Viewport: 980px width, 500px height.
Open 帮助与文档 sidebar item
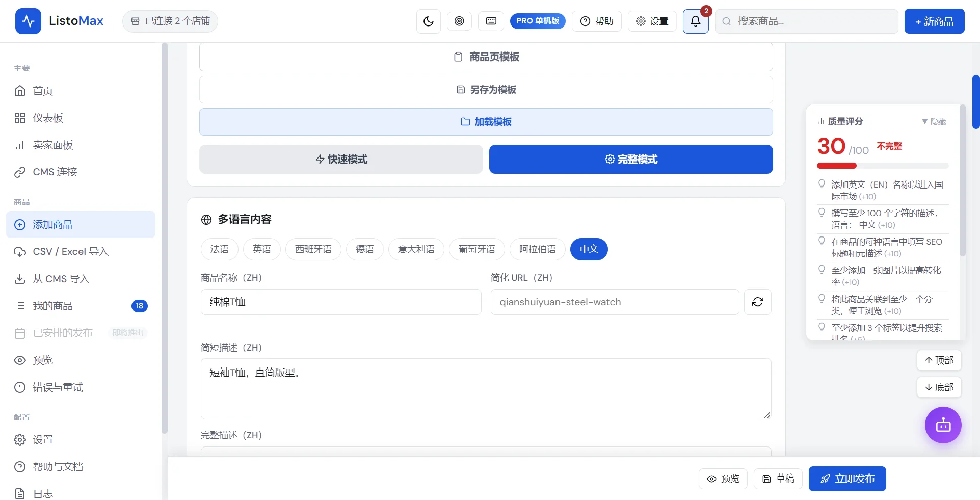coord(81,466)
